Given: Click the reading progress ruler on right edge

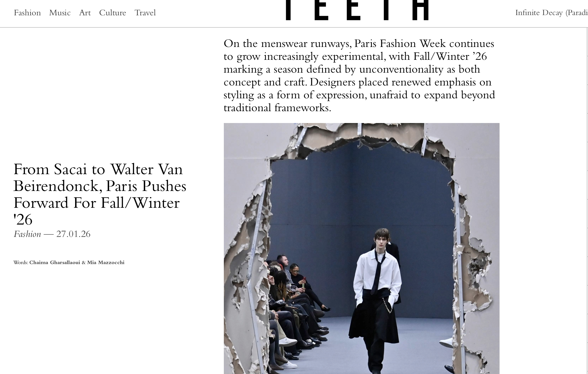Looking at the screenshot, I should 587,201.
